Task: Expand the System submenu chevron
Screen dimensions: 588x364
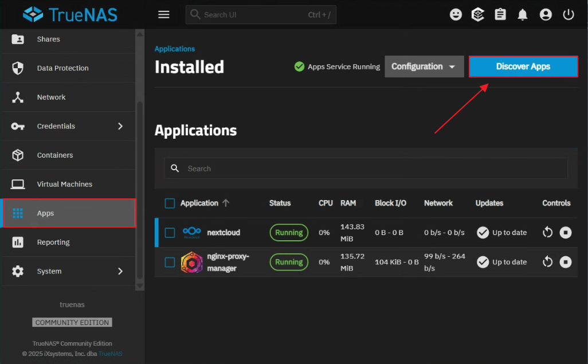Action: pyautogui.click(x=120, y=271)
